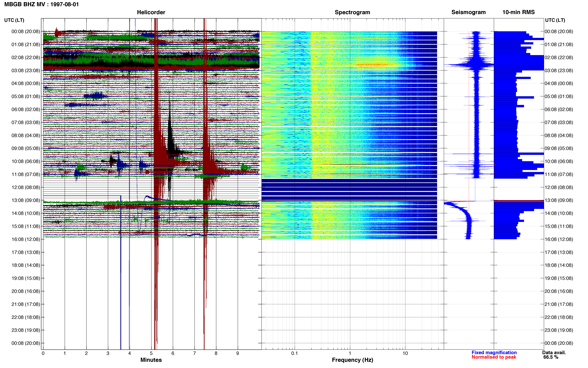The width and height of the screenshot is (588, 368).
Task: Click the left time label '18:08 (14:08)'
Action: [x=26, y=265]
